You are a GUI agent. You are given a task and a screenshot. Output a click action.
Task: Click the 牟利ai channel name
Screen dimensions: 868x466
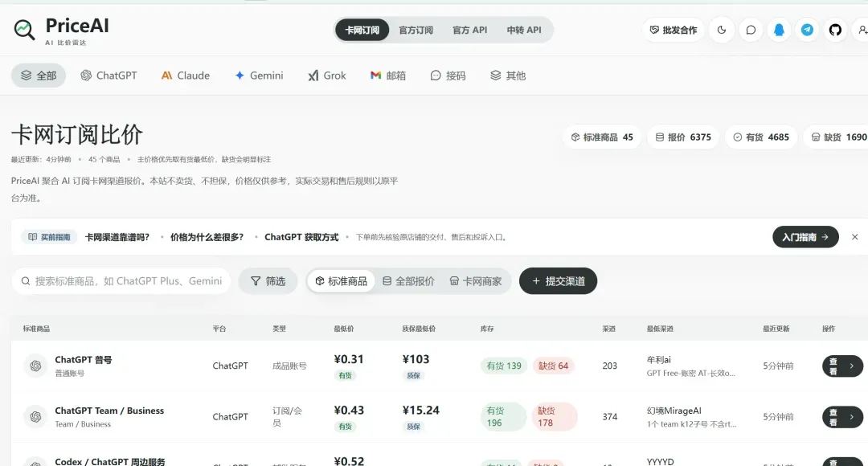pos(659,360)
